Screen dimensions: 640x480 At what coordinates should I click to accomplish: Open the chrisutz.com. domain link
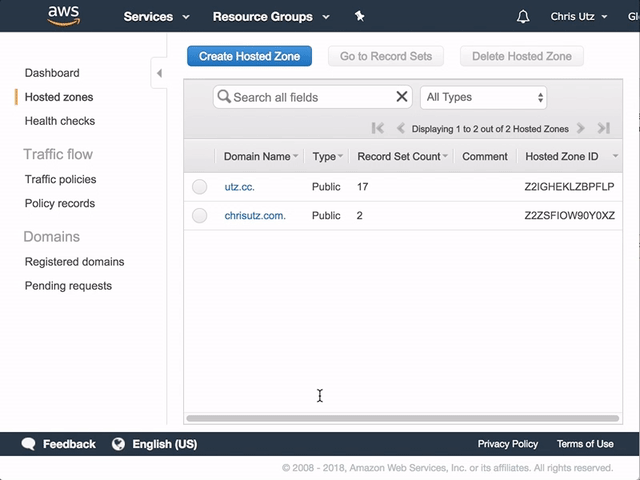(x=255, y=216)
